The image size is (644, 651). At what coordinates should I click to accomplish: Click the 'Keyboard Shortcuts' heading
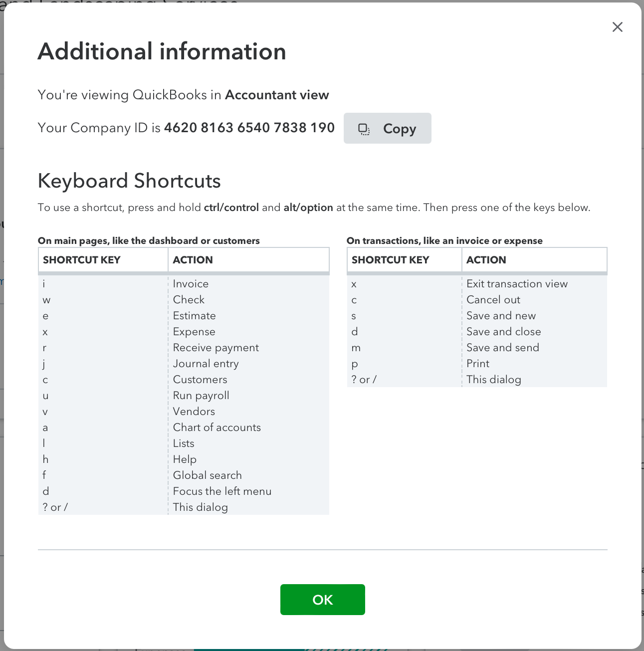pos(129,181)
